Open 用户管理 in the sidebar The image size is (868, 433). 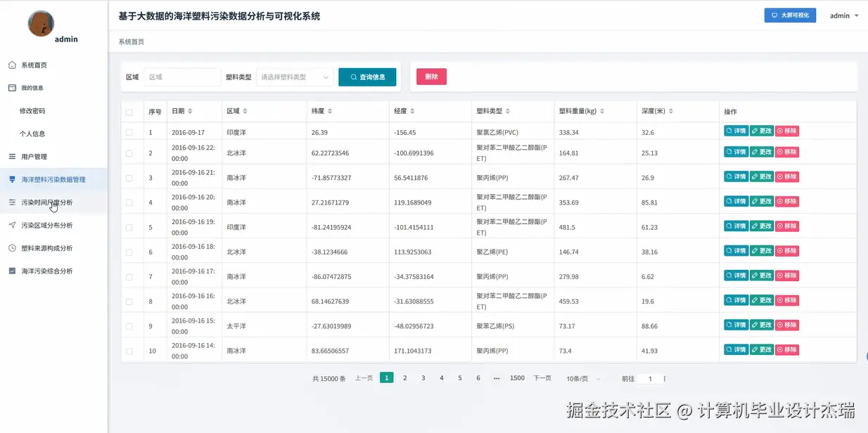click(x=54, y=157)
